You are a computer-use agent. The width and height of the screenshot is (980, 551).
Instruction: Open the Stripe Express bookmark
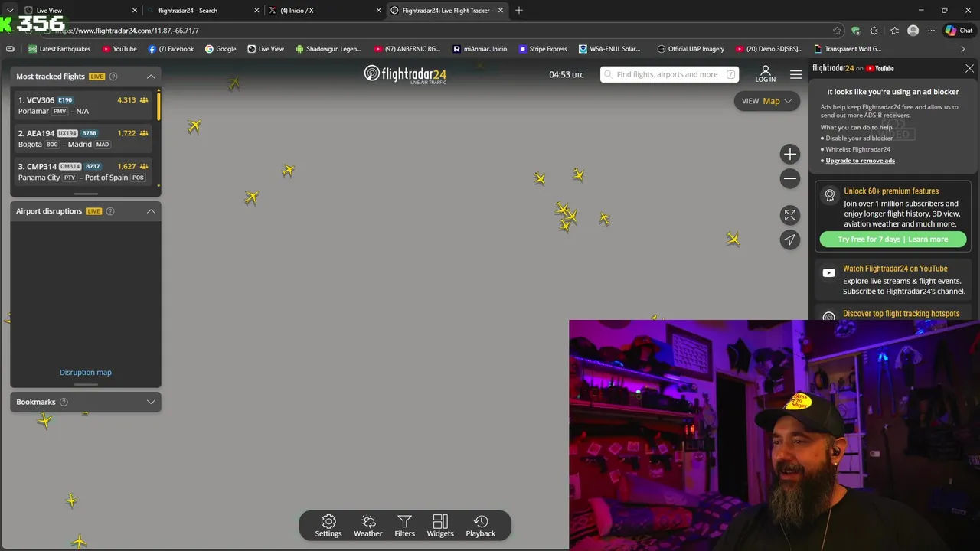click(x=543, y=49)
